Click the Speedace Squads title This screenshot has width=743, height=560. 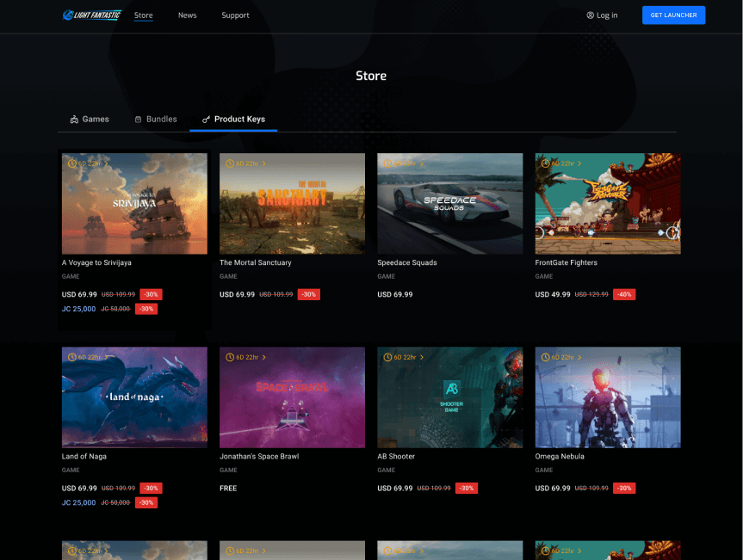(x=407, y=262)
